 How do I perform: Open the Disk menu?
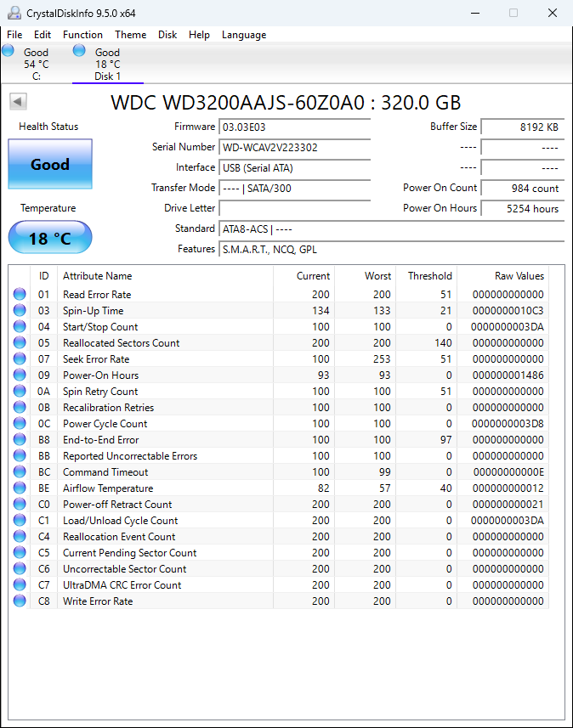[x=167, y=35]
